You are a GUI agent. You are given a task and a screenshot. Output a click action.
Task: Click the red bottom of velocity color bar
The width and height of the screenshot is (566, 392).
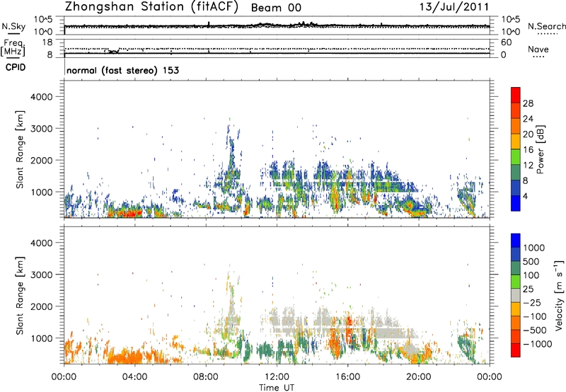516,350
